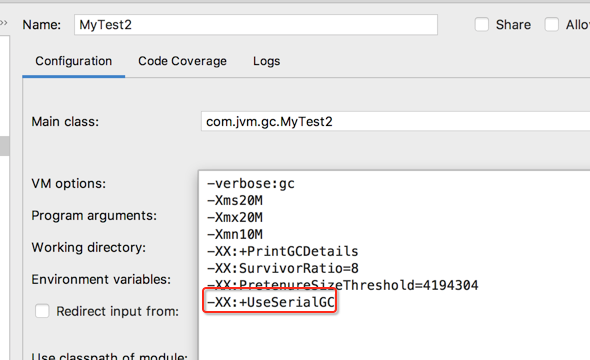Click the Main class field com.jvm.gc.MyTest2
The width and height of the screenshot is (590, 360).
click(395, 122)
